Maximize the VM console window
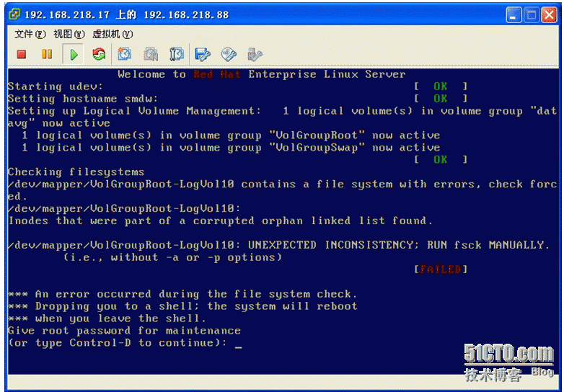 [532, 15]
